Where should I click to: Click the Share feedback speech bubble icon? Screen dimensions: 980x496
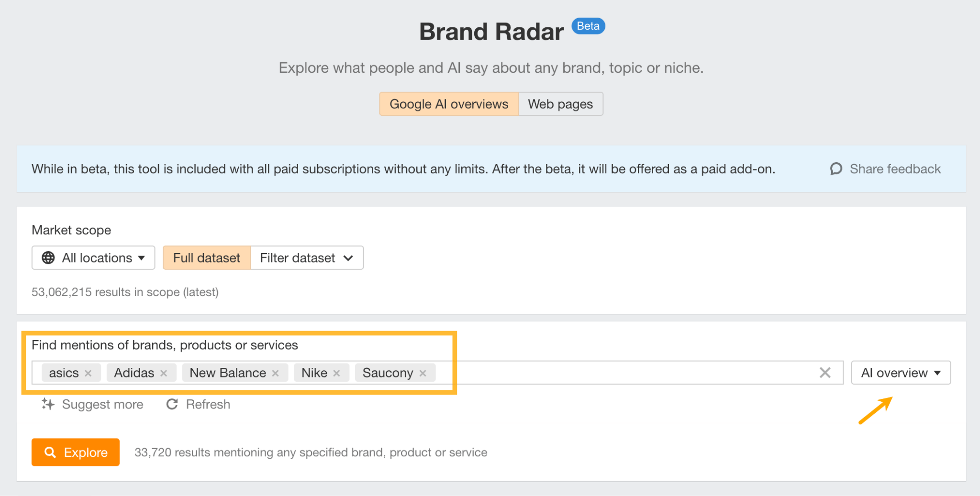click(836, 169)
